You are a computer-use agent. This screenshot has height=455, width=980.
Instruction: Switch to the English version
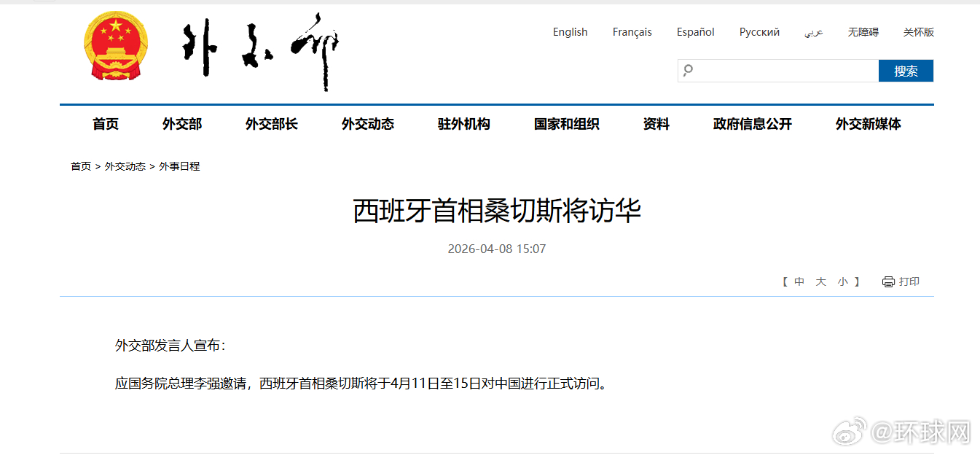tap(570, 32)
